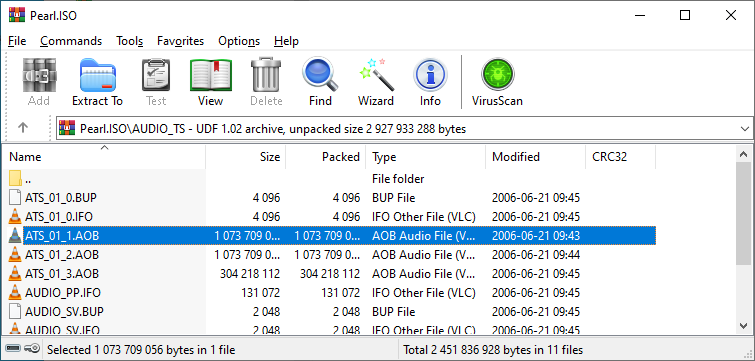Click the Delete trash can icon
The width and height of the screenshot is (755, 361).
tap(266, 76)
